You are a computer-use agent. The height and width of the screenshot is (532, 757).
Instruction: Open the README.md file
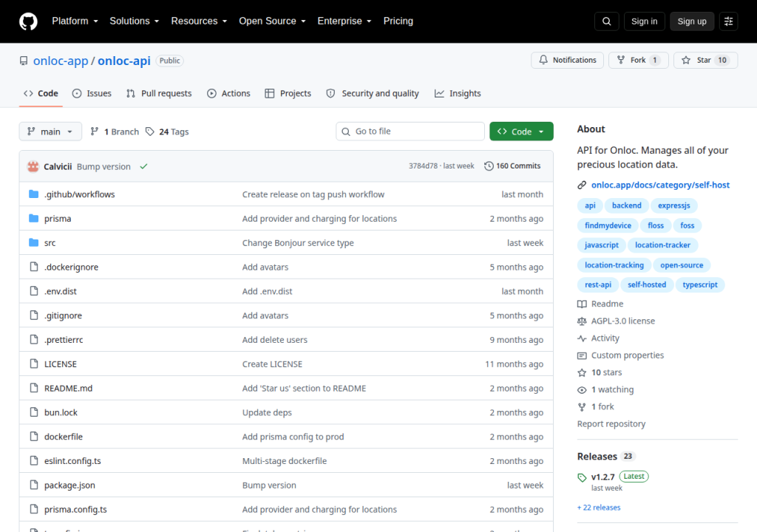click(69, 388)
